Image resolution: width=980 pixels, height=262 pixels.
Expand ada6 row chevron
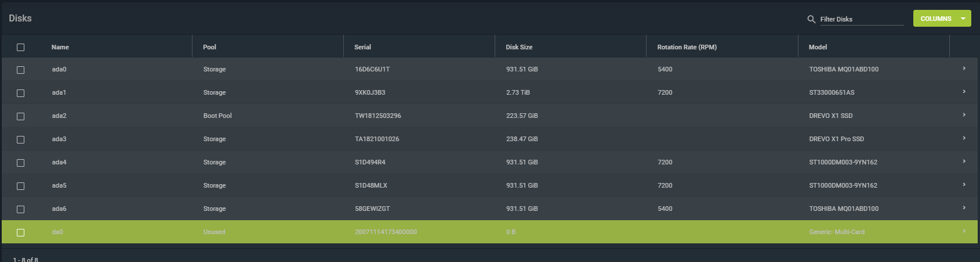[964, 208]
